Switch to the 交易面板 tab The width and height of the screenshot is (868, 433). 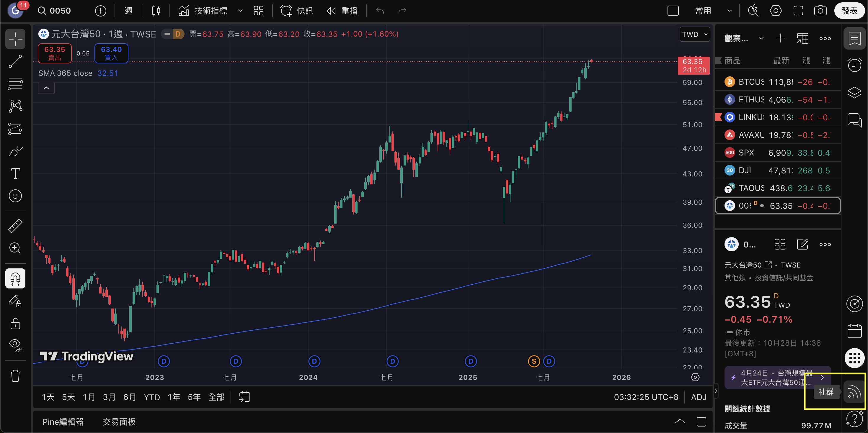(119, 421)
